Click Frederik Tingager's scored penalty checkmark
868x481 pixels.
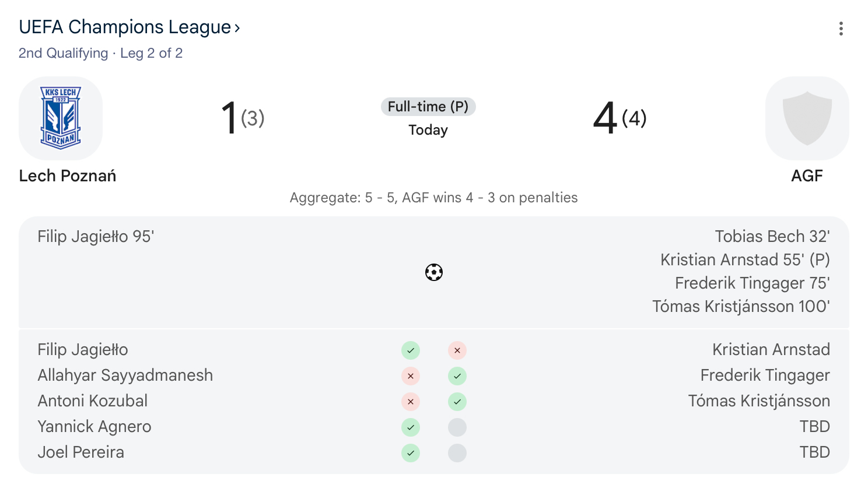[x=457, y=376]
